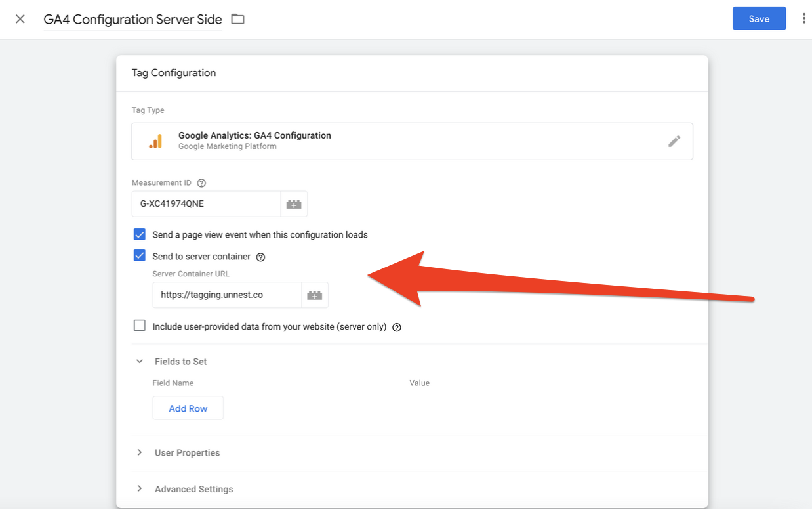Click the Google Marketing Platform subtitle
Screen dimensions: 812x512
[x=228, y=146]
